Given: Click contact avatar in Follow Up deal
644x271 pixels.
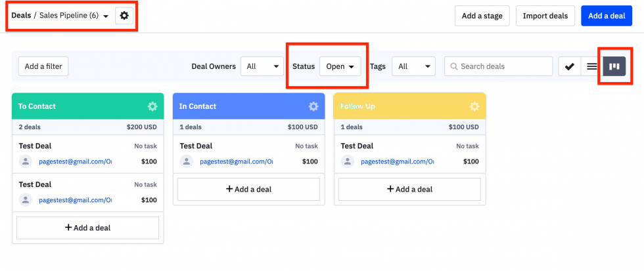Looking at the screenshot, I should coord(348,161).
